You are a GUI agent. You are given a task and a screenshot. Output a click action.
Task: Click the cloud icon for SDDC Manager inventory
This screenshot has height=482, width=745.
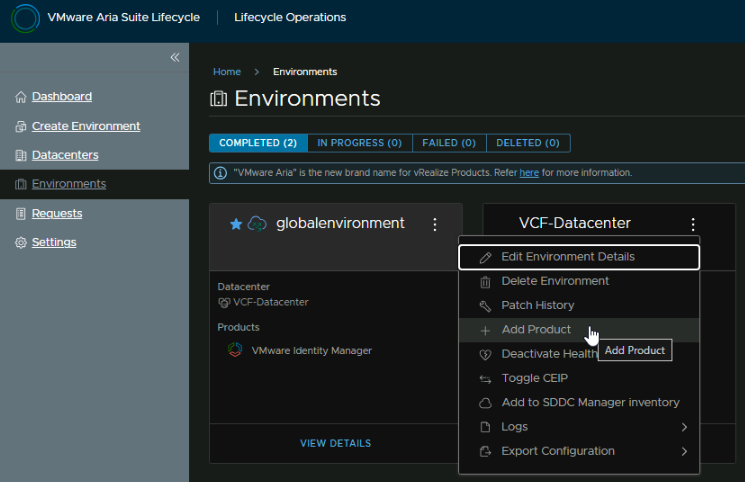pos(485,403)
